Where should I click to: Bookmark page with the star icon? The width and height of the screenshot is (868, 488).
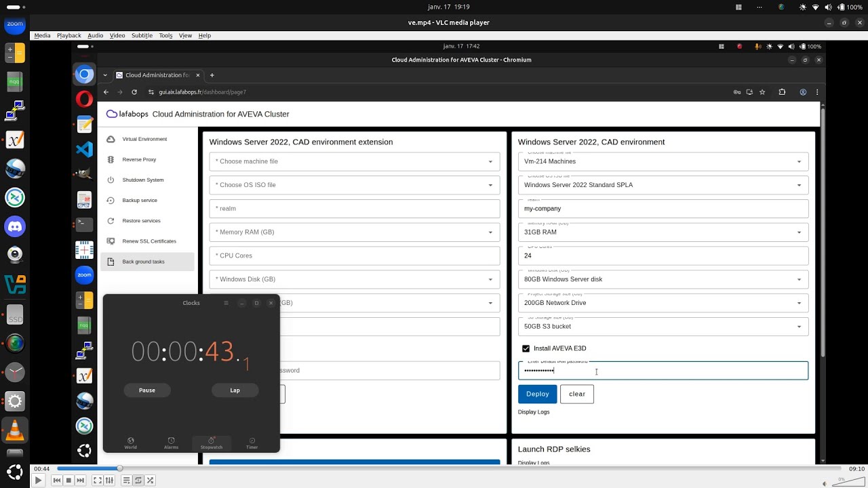pyautogui.click(x=762, y=92)
